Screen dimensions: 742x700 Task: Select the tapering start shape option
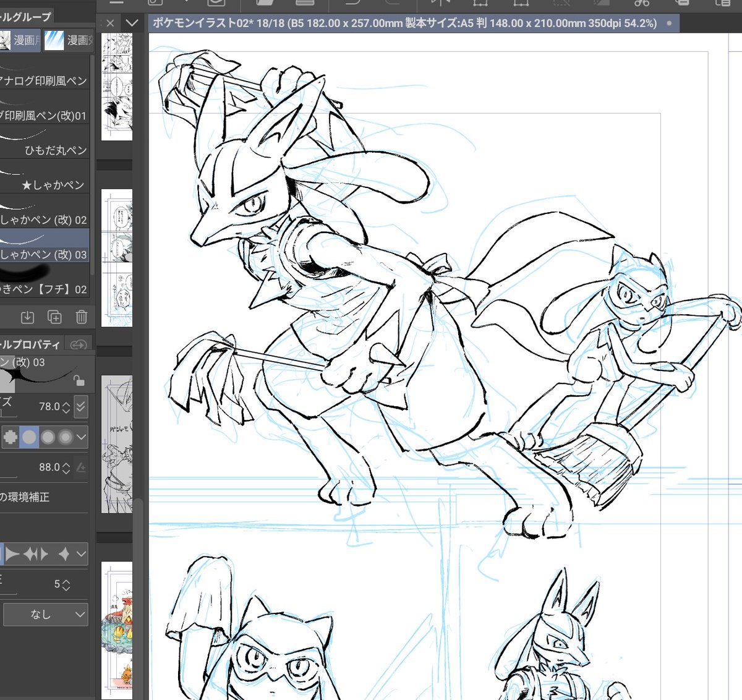coord(12,554)
